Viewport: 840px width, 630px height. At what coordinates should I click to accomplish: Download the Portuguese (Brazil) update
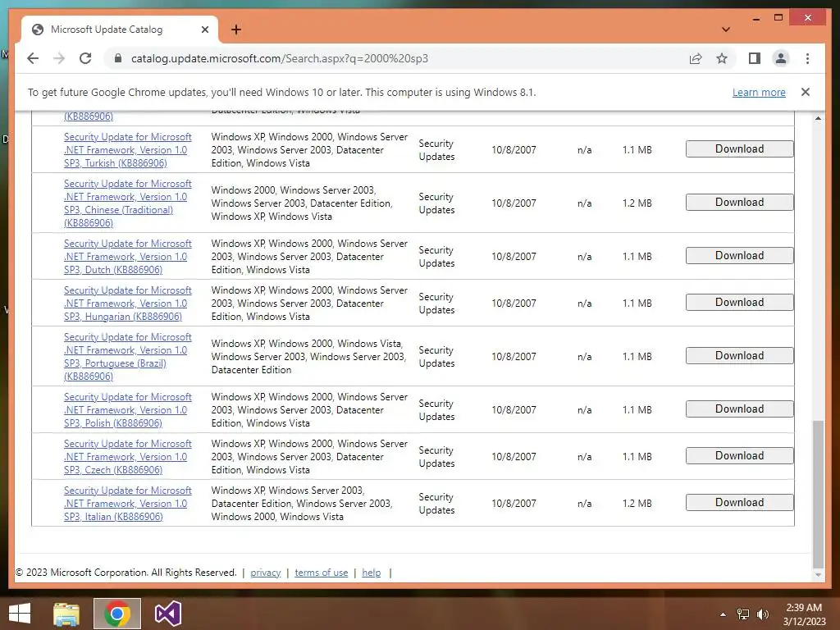point(739,356)
